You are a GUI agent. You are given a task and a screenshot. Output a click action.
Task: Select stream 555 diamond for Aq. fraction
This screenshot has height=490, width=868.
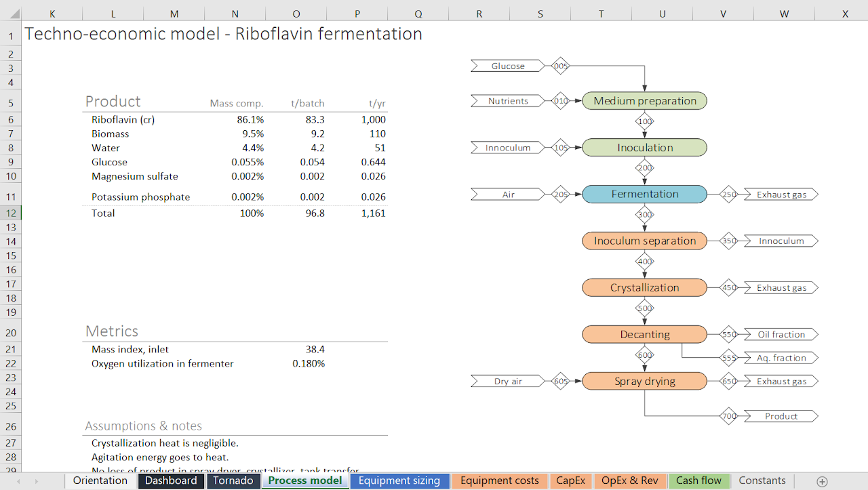click(x=728, y=358)
